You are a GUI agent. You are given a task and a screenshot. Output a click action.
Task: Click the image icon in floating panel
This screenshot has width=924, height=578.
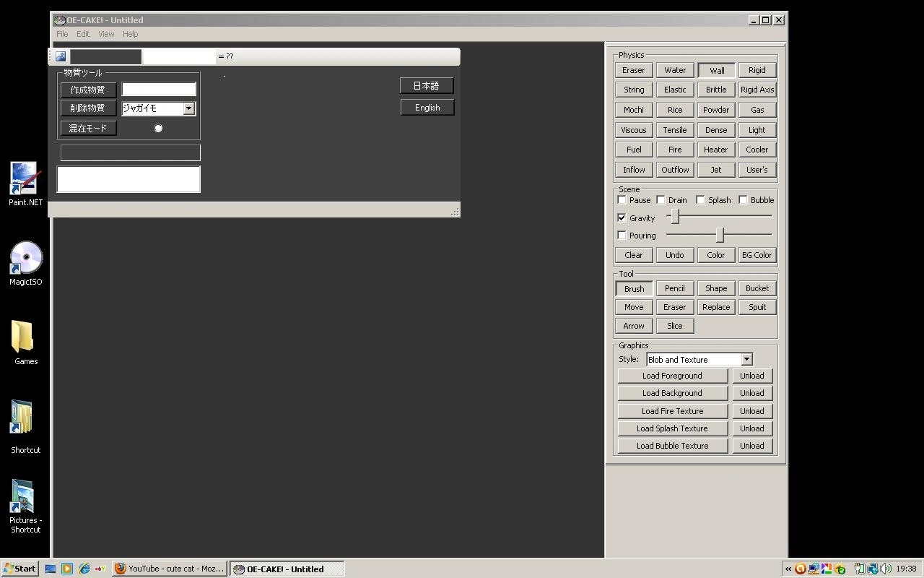(x=61, y=56)
